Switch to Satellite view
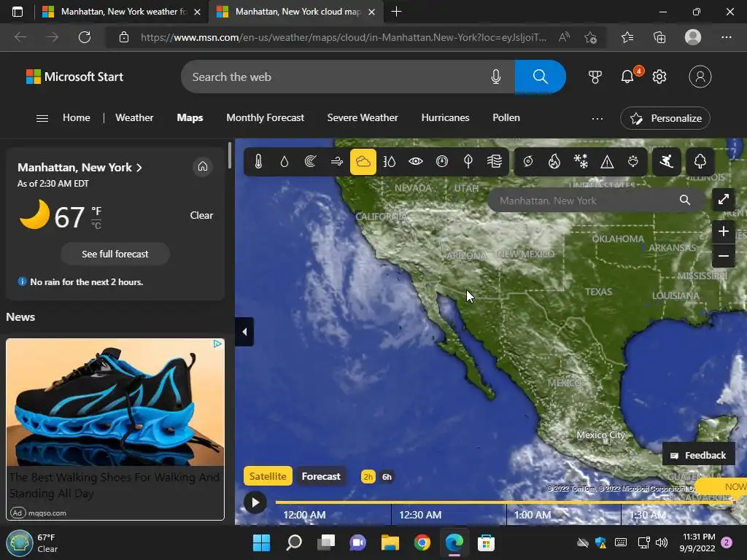The width and height of the screenshot is (747, 560). pos(268,476)
